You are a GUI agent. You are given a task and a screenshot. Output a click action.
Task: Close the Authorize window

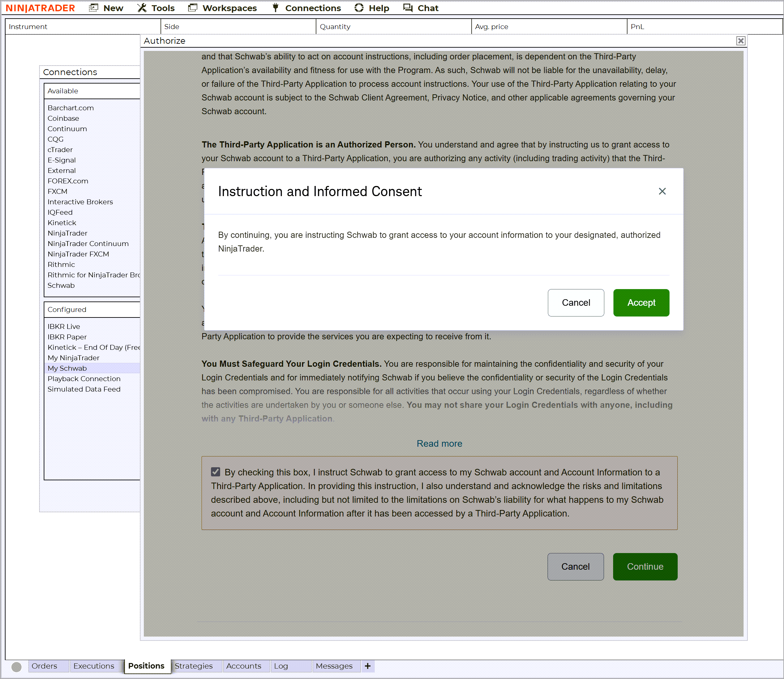(740, 41)
